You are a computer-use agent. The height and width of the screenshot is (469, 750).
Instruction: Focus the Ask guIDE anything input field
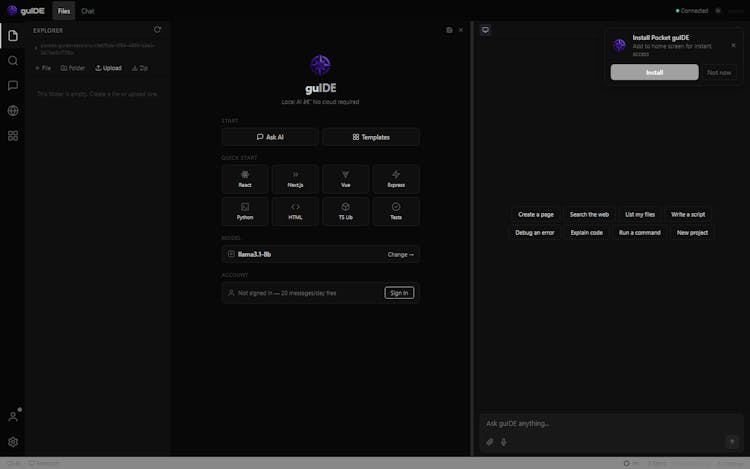pyautogui.click(x=600, y=423)
